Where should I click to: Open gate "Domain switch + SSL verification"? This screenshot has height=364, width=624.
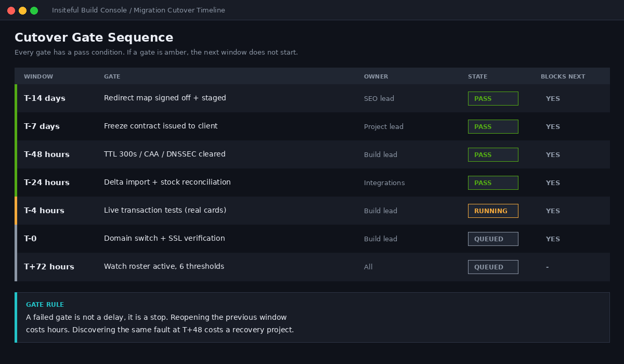[x=164, y=238]
